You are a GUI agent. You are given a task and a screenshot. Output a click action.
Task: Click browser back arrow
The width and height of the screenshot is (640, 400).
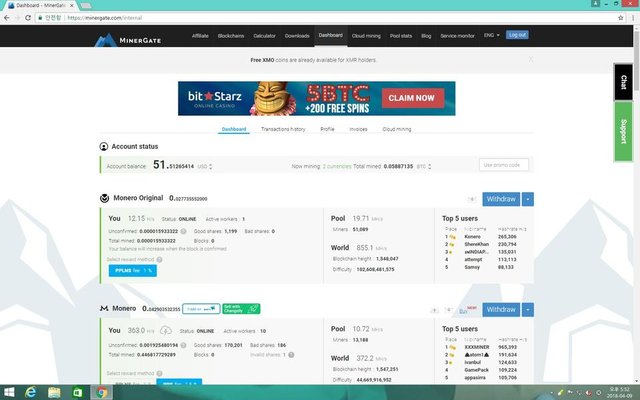click(7, 18)
